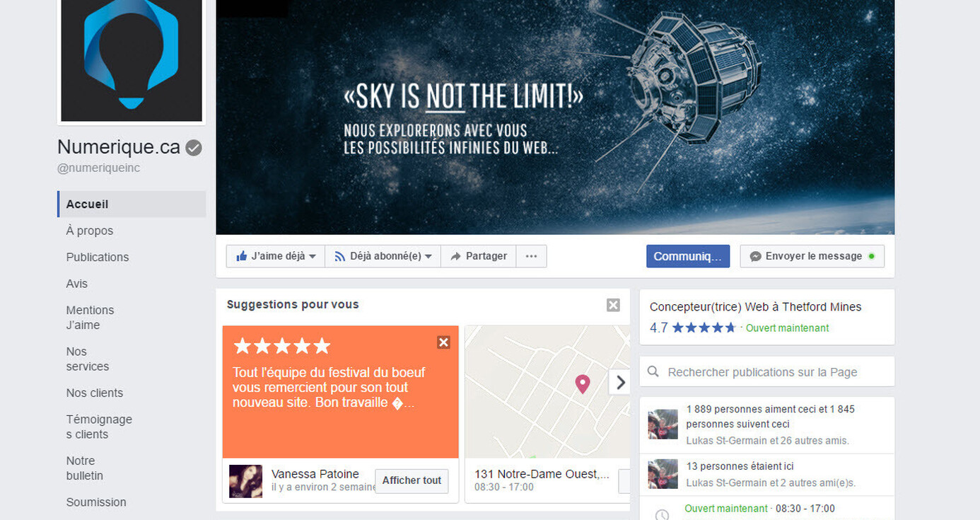Click the magnifier search icon

(x=654, y=371)
